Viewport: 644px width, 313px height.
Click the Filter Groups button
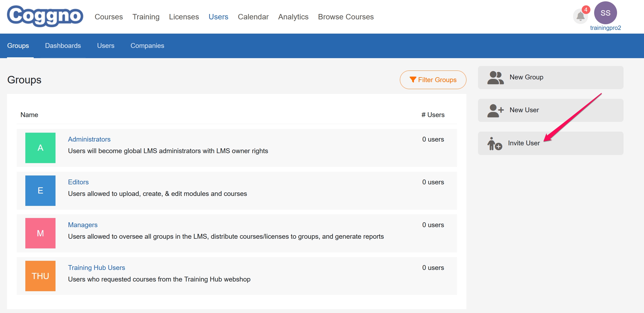pos(433,80)
